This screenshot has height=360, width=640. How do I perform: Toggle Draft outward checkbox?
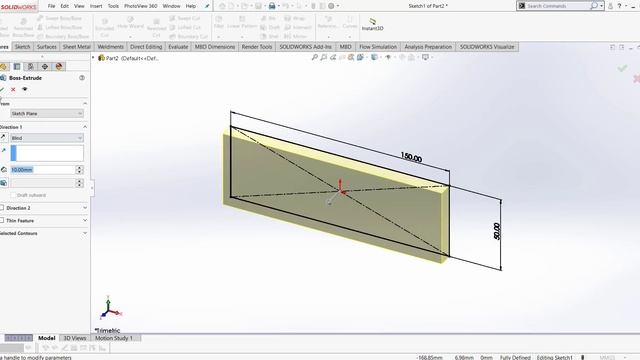13,195
